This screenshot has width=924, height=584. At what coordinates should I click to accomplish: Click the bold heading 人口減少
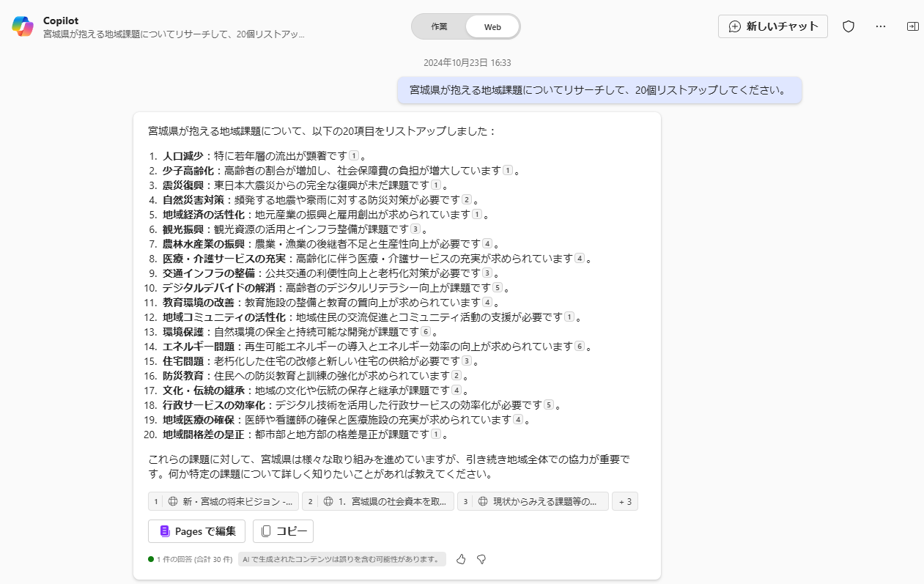tap(183, 155)
